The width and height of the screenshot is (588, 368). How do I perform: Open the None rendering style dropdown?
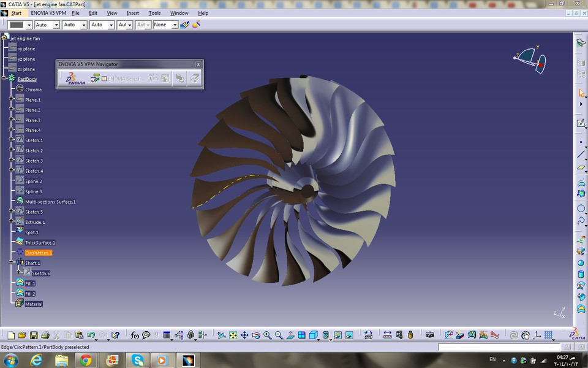[x=176, y=25]
